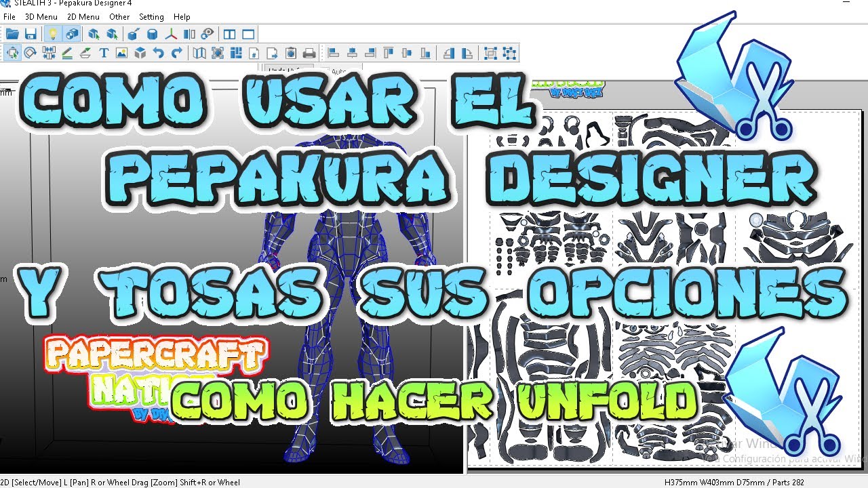
Task: Click the cube with pencil edit icon
Action: (134, 34)
